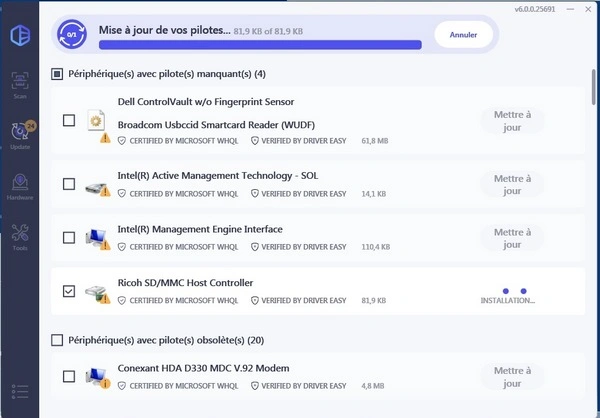The width and height of the screenshot is (600, 418).
Task: Cancel the update with the Annuler button
Action: point(463,35)
